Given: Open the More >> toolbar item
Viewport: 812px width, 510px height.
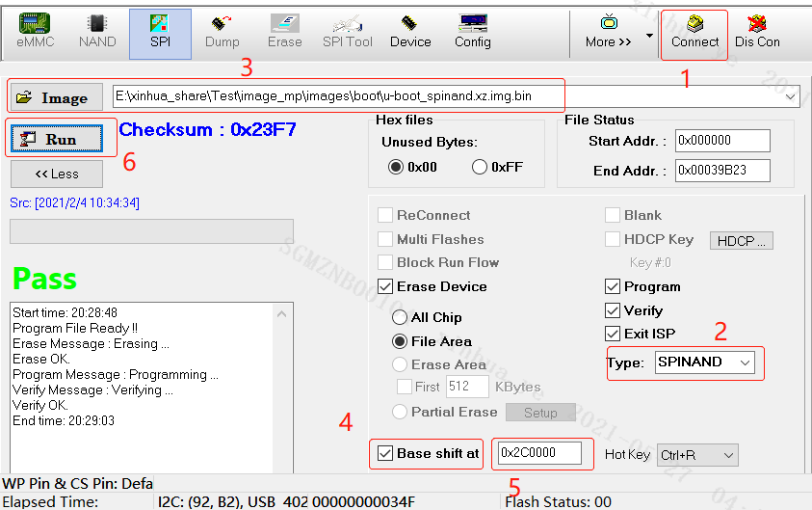Looking at the screenshot, I should click(609, 32).
